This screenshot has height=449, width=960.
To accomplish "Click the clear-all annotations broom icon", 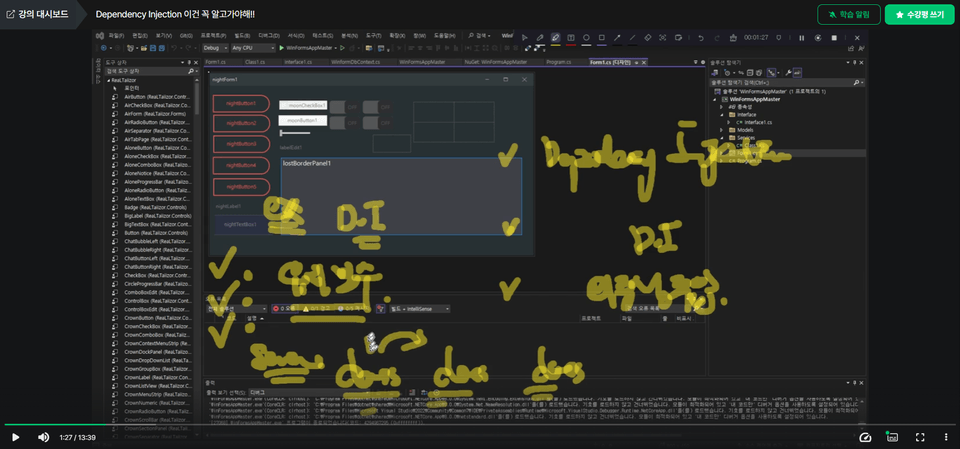I will point(733,37).
